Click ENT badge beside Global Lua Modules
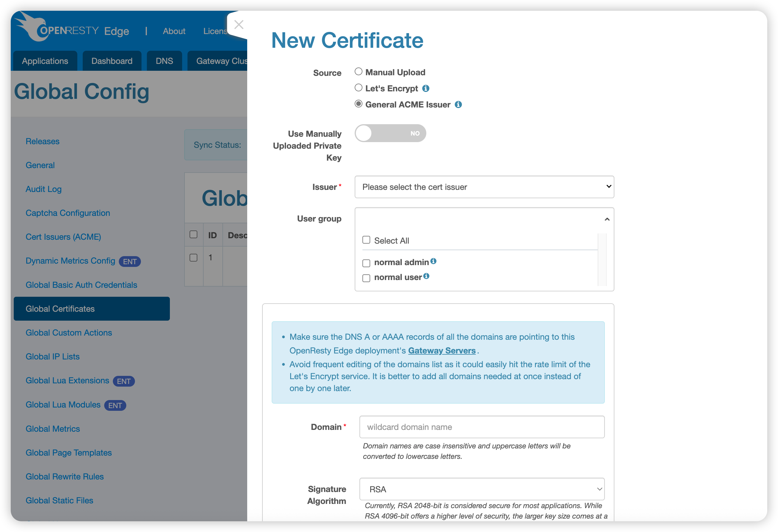Viewport: 778px width, 532px height. [115, 405]
